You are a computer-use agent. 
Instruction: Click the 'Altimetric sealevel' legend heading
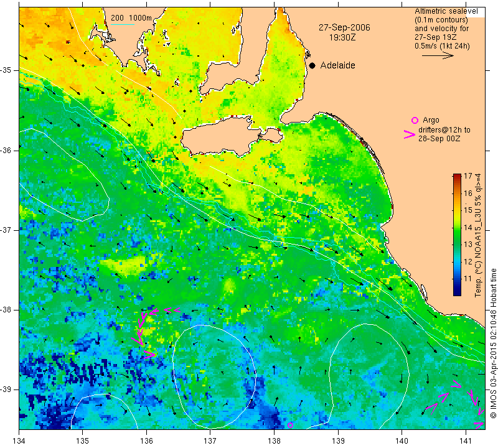[446, 11]
